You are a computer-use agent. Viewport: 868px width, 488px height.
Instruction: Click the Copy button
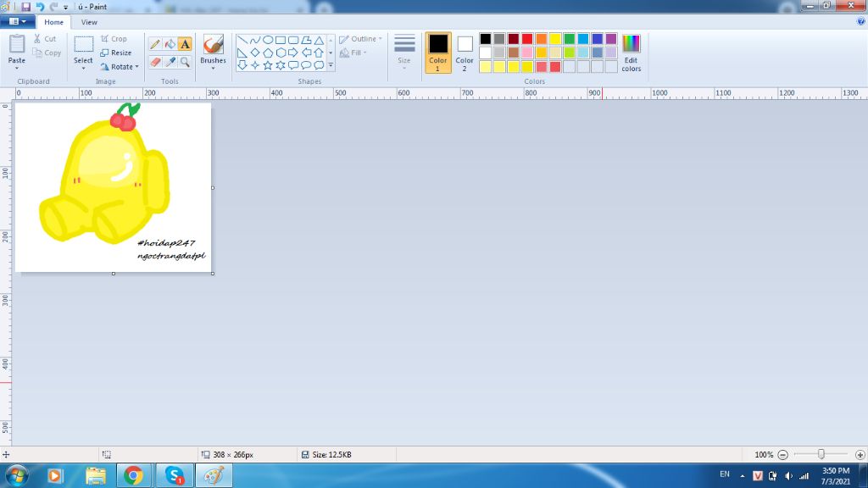click(x=47, y=53)
